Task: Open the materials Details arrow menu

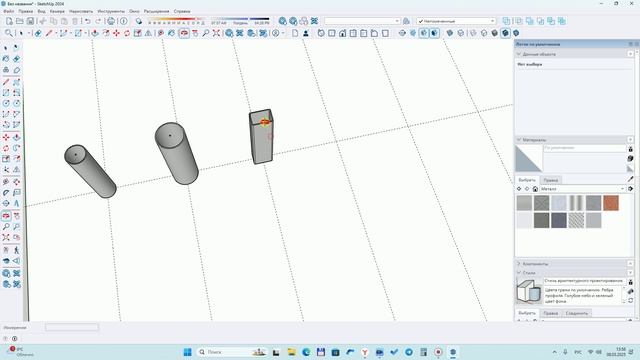Action: [x=631, y=189]
